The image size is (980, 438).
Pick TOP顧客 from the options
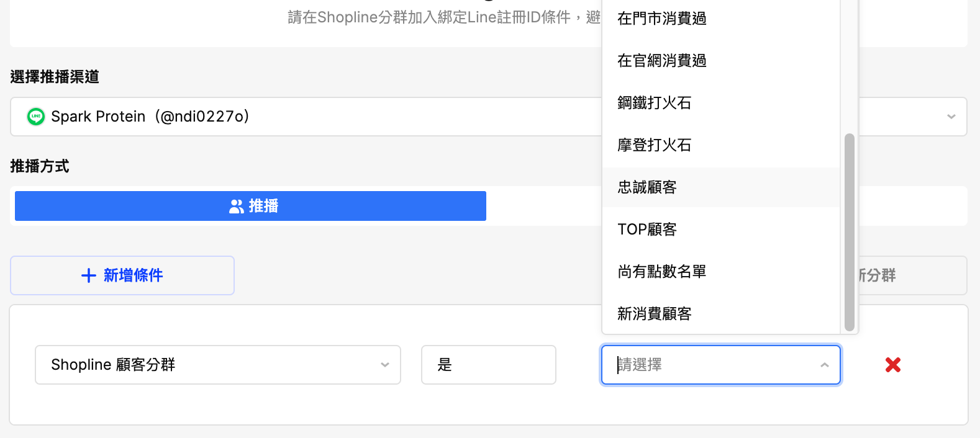pos(647,230)
